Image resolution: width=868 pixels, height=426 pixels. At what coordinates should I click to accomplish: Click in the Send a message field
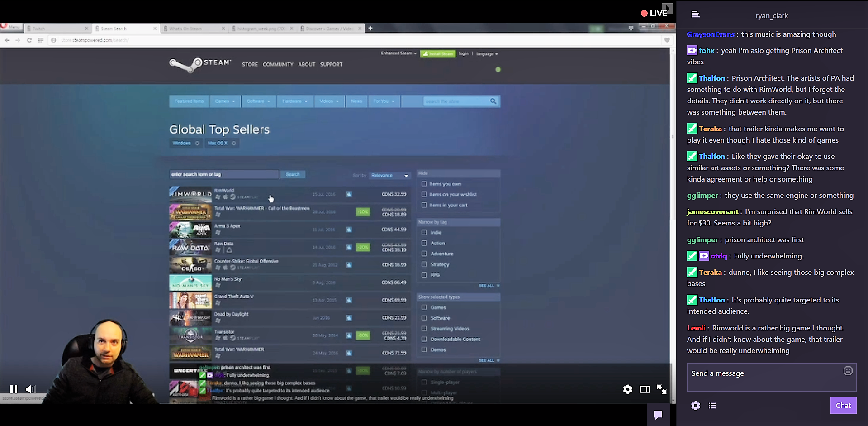point(764,378)
